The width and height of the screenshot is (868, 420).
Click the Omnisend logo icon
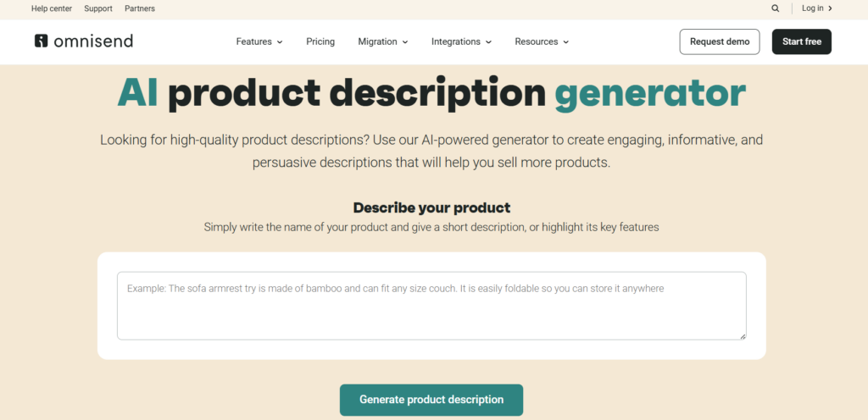(x=41, y=41)
